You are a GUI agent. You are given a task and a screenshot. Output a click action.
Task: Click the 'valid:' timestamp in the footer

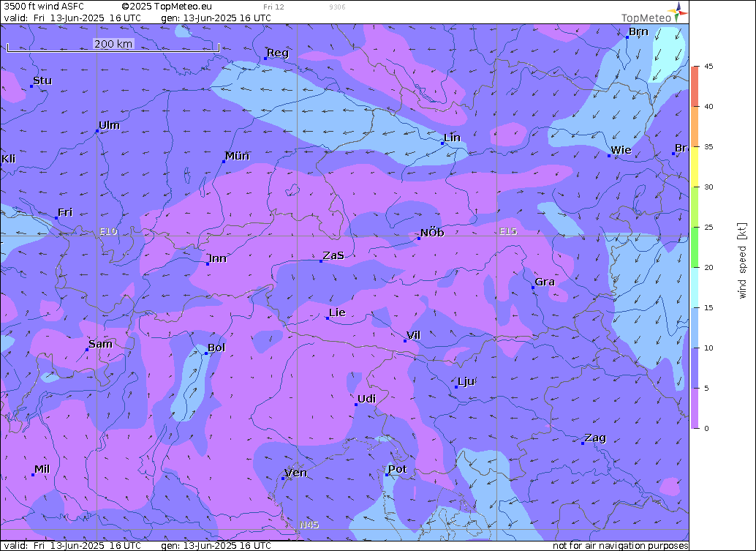72,545
